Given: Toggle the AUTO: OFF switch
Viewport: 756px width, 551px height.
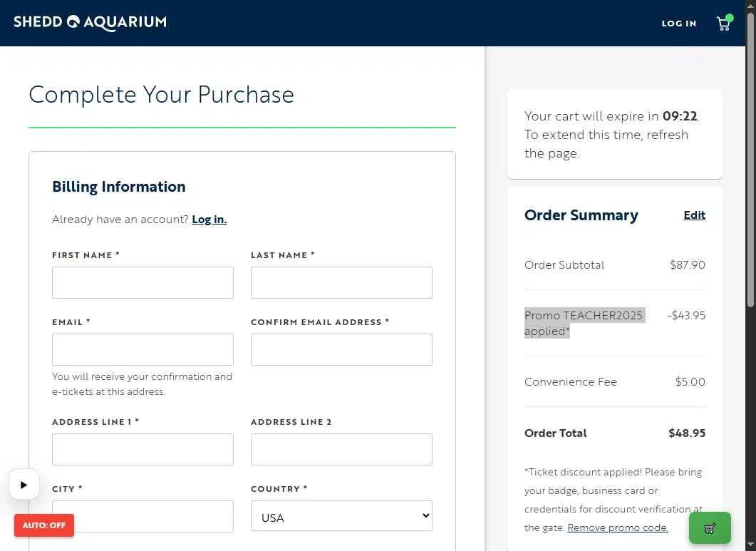Looking at the screenshot, I should coord(44,525).
